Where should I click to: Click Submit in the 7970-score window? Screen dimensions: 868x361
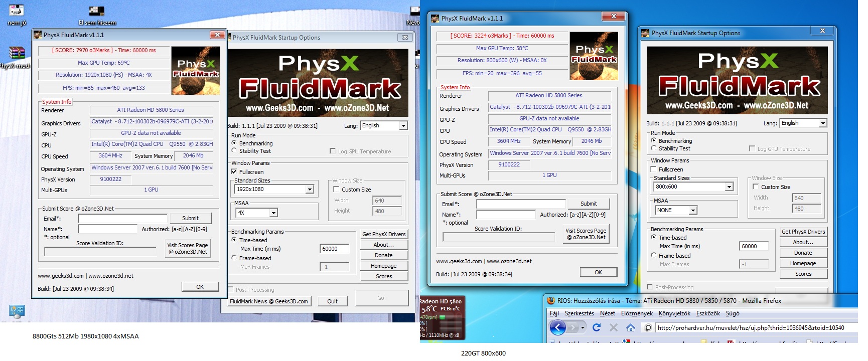click(190, 218)
